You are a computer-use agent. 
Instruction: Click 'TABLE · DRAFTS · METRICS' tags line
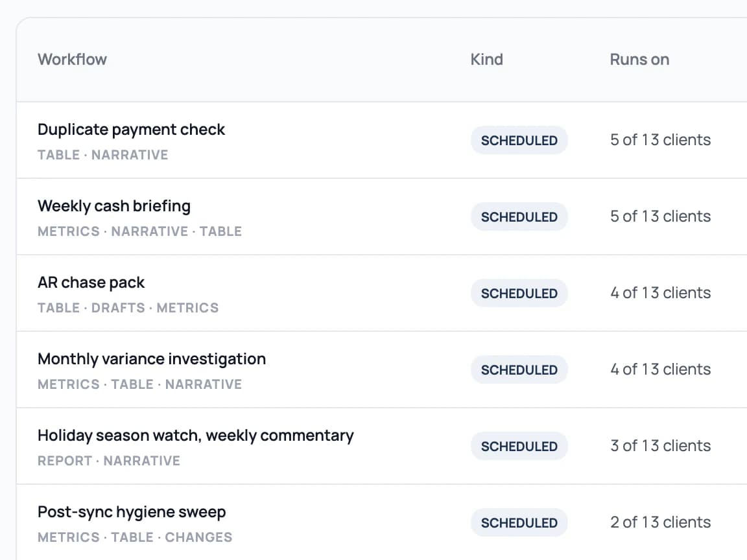click(128, 308)
